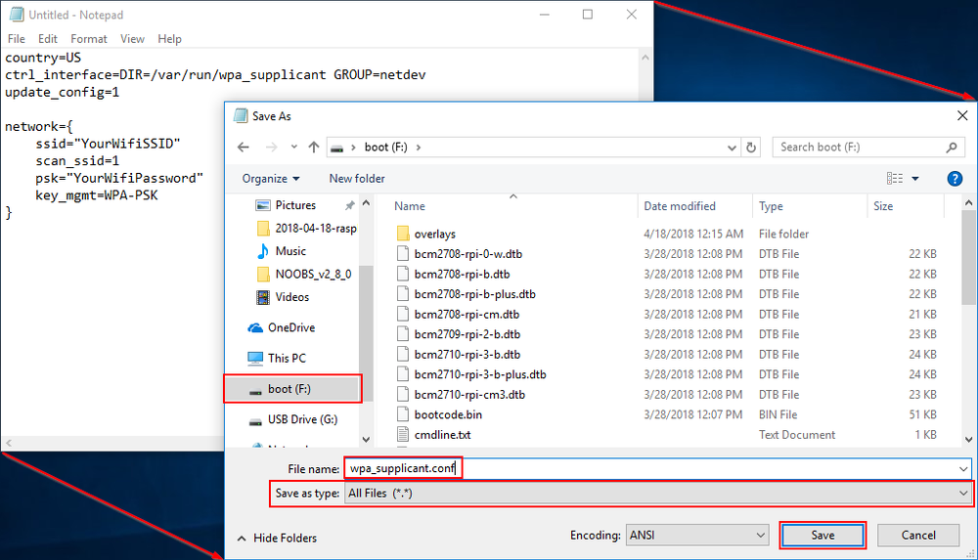Select the overlays folder
Image resolution: width=978 pixels, height=560 pixels.
(426, 234)
